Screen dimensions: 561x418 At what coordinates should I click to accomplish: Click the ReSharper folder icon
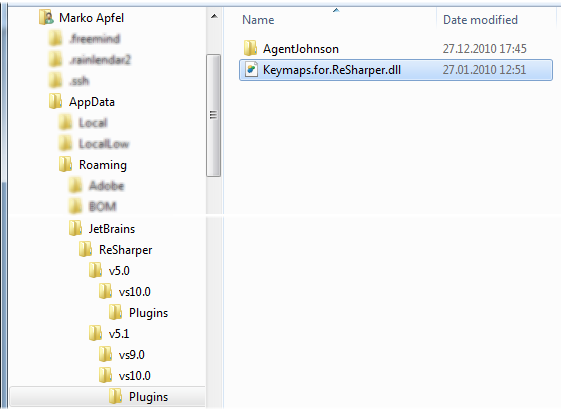coord(86,249)
